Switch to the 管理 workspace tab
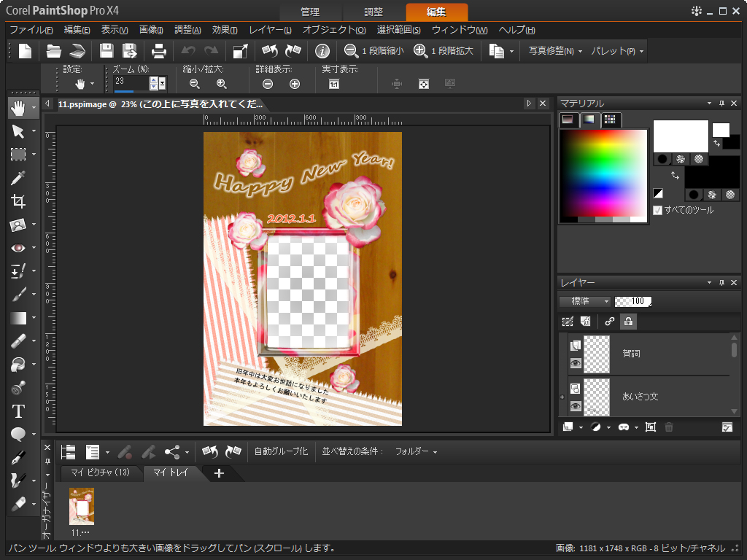Image resolution: width=747 pixels, height=560 pixels. tap(311, 12)
